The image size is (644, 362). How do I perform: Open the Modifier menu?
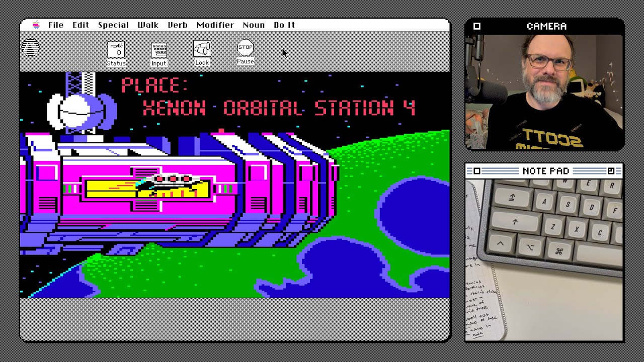point(215,25)
